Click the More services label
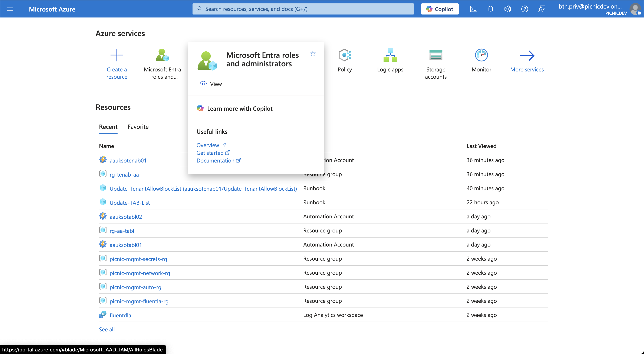Viewport: 644px width, 354px height. click(x=527, y=69)
